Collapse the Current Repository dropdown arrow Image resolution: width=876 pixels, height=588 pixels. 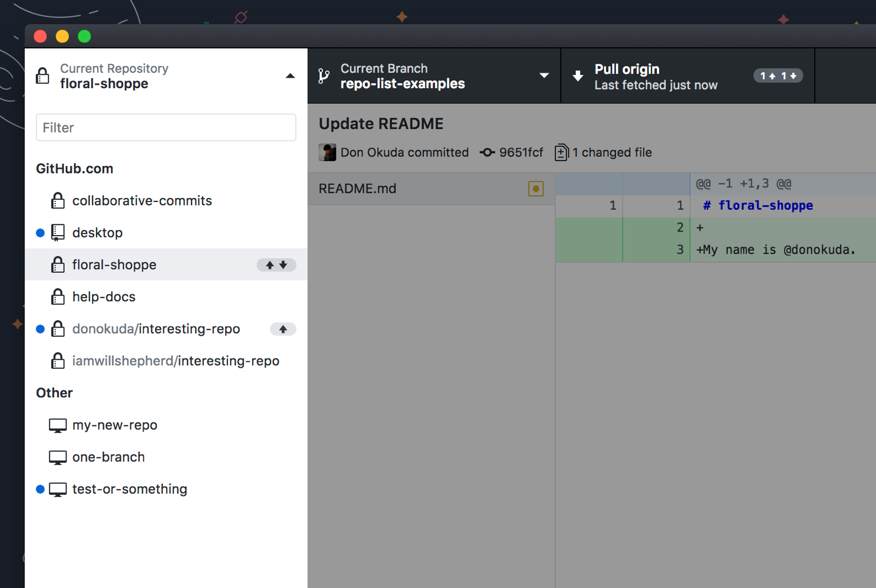tap(290, 76)
